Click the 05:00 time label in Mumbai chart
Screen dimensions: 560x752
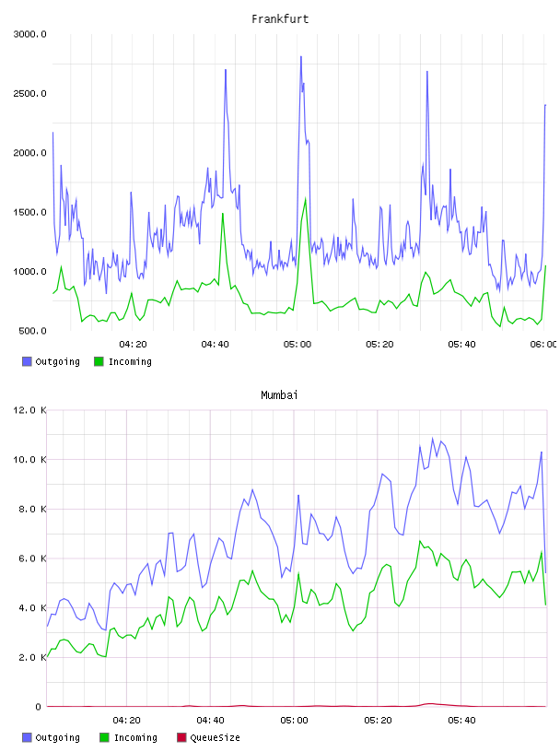(294, 721)
